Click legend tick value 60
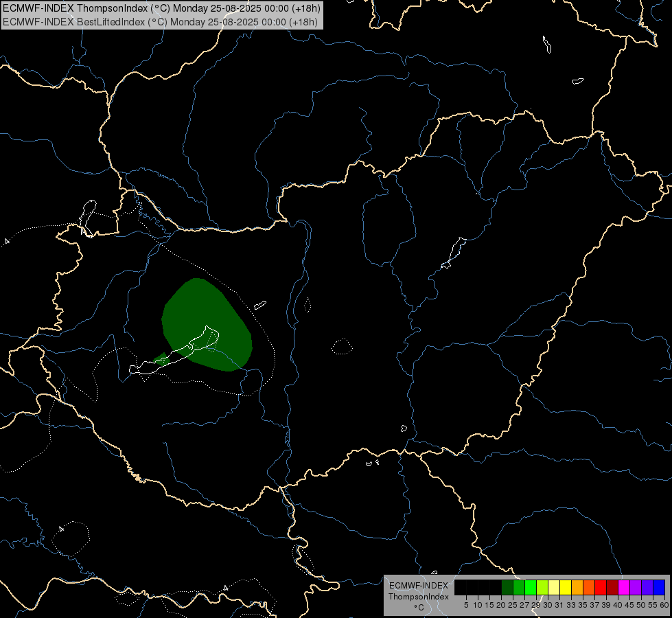Viewport: 672px width, 618px height. click(664, 605)
